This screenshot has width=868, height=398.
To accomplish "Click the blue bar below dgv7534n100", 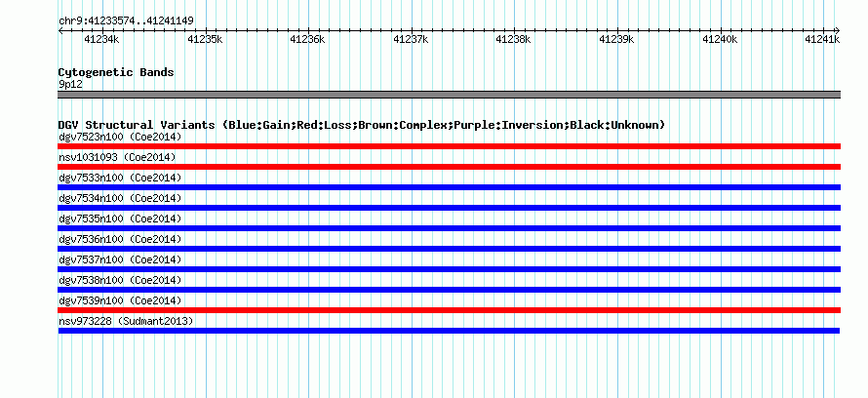I will coord(450,208).
